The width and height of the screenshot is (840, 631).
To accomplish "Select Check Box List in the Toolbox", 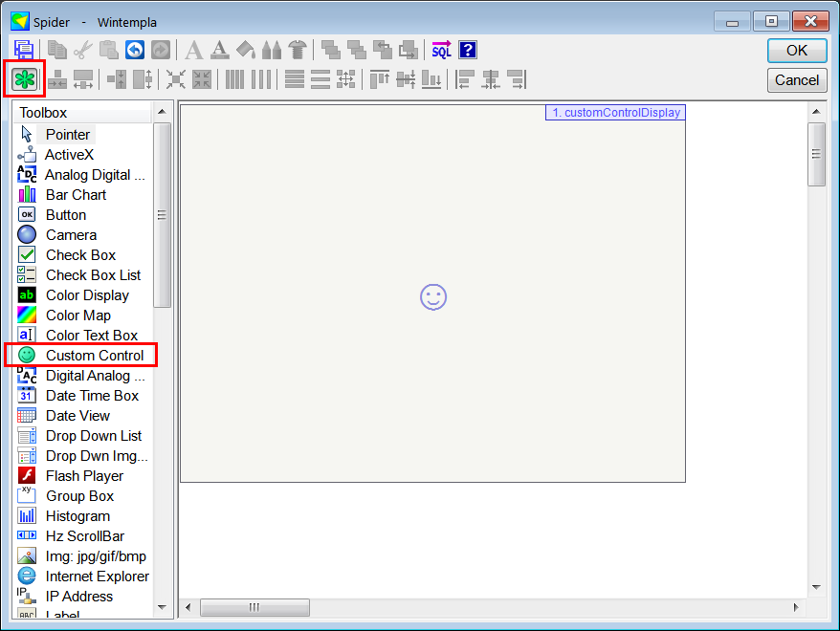I will click(93, 275).
